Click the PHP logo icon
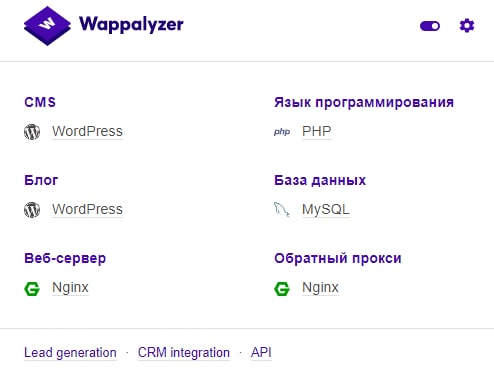494x371 pixels. click(x=282, y=132)
